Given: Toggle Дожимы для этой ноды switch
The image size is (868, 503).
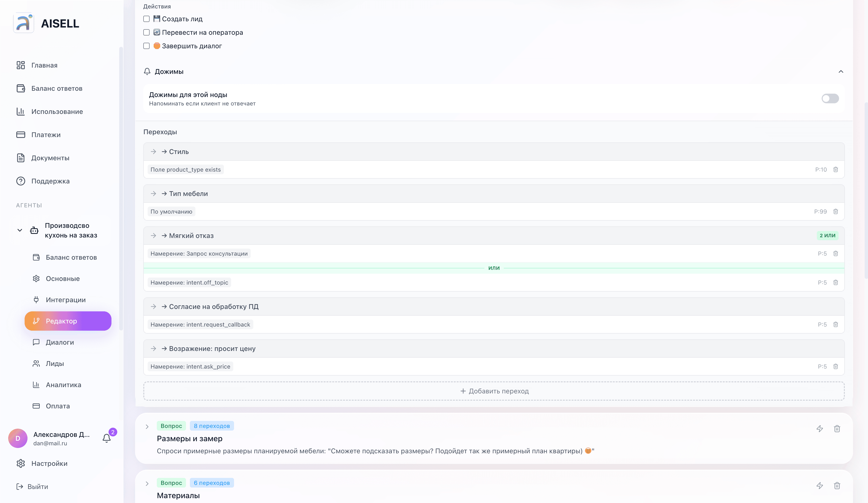Looking at the screenshot, I should (x=830, y=98).
